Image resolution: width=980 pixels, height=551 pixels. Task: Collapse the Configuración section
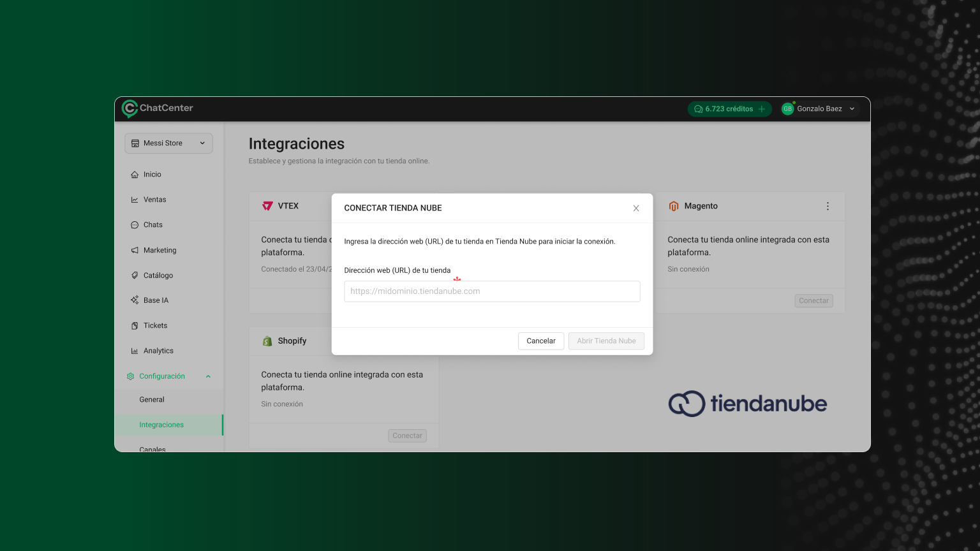(x=208, y=376)
